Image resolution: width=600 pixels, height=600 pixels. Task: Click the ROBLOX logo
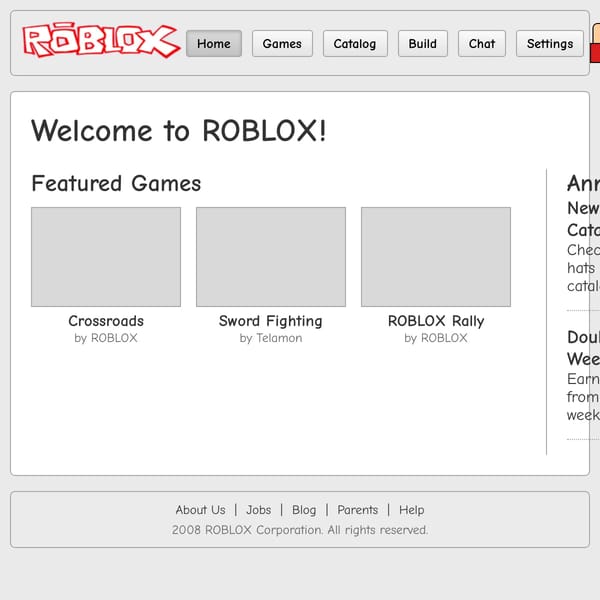pyautogui.click(x=101, y=41)
